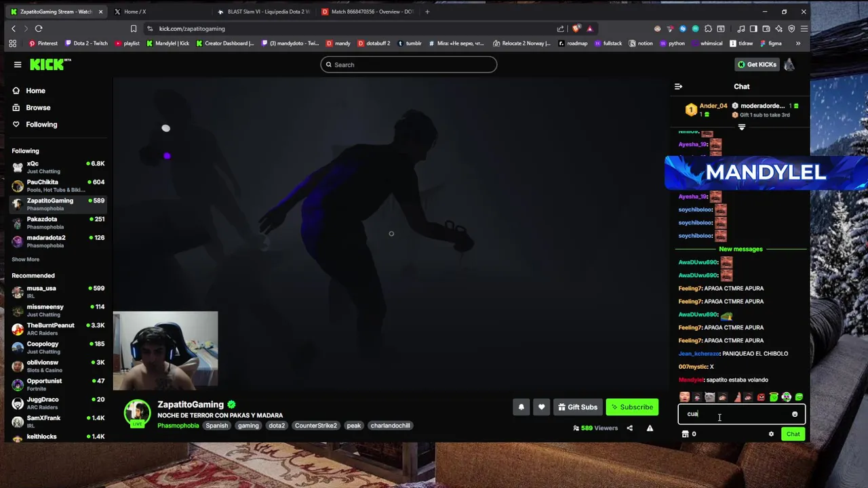The height and width of the screenshot is (488, 868).
Task: Open PauChikita channel in sidebar
Action: pos(58,186)
